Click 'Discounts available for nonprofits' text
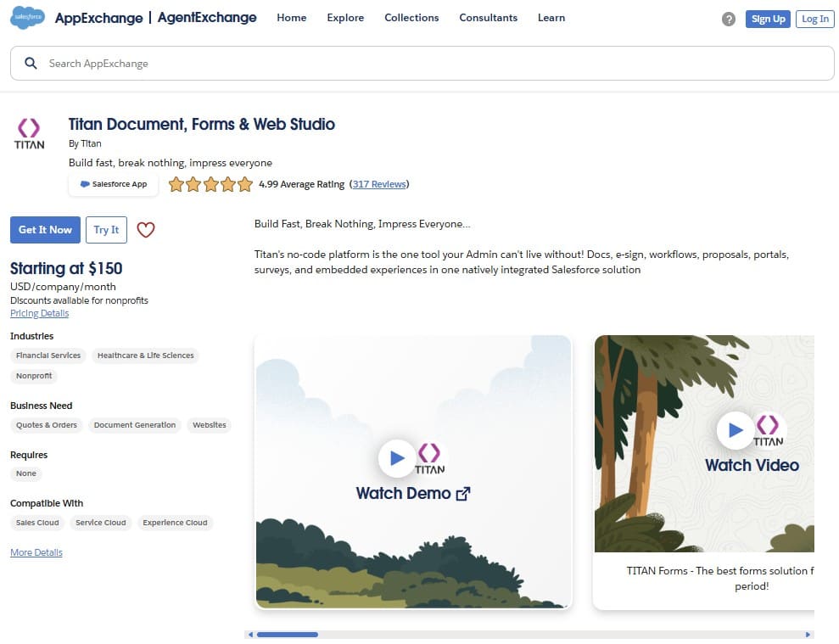 [79, 300]
